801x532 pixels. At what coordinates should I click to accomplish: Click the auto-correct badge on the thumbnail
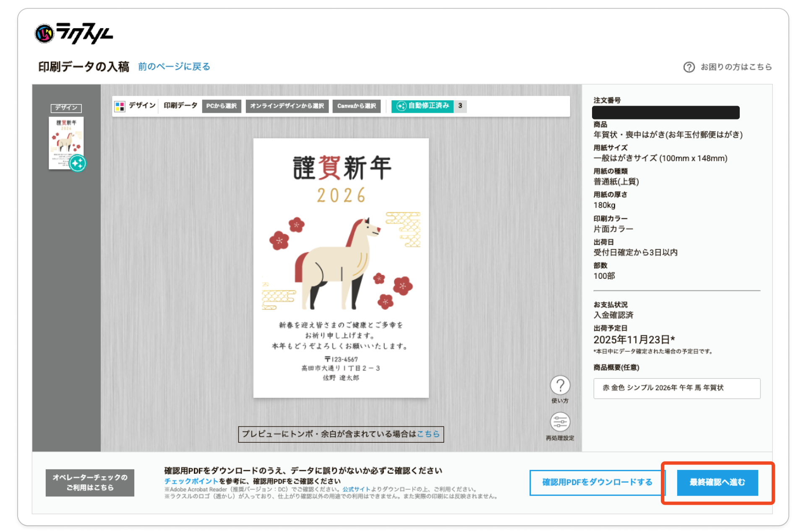coord(78,163)
